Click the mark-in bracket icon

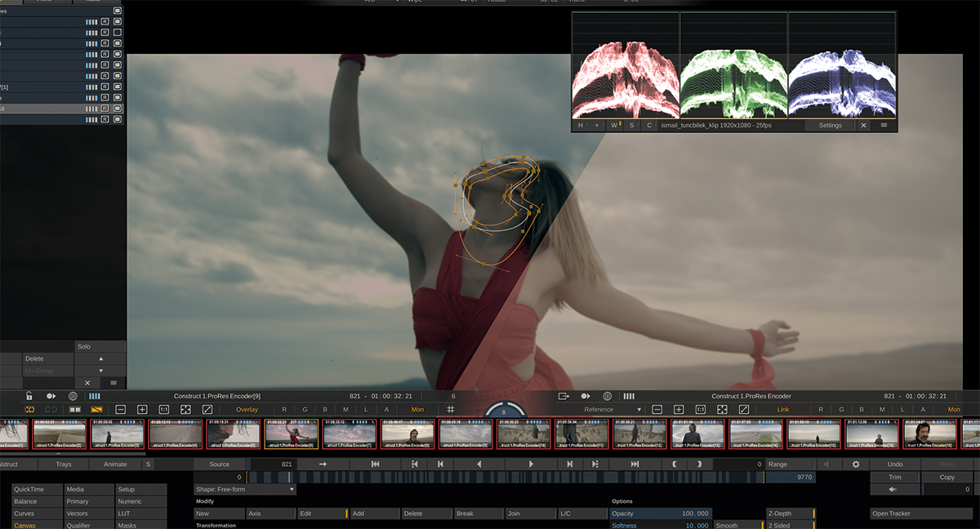675,464
